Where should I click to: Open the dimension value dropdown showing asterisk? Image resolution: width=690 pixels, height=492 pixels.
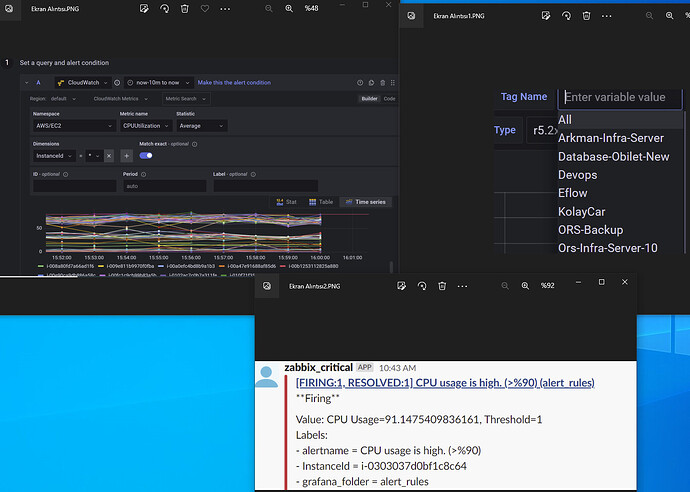pyautogui.click(x=94, y=156)
